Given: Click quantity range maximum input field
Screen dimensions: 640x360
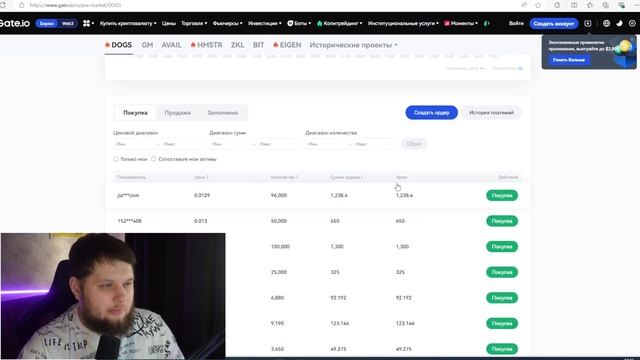Looking at the screenshot, I should (x=374, y=144).
